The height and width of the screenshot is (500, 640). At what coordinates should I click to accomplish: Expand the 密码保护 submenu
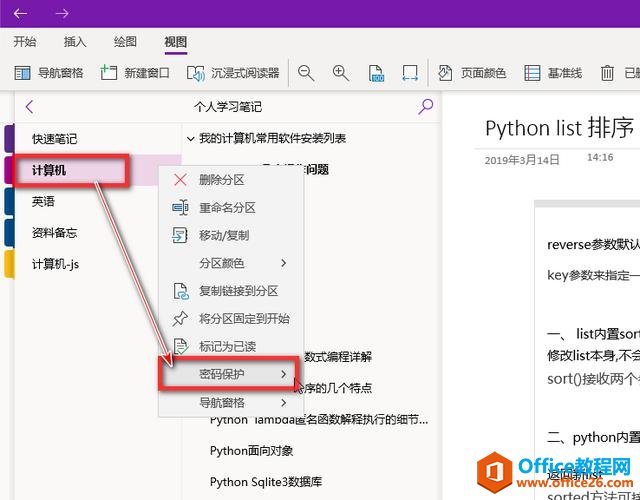pos(229,374)
